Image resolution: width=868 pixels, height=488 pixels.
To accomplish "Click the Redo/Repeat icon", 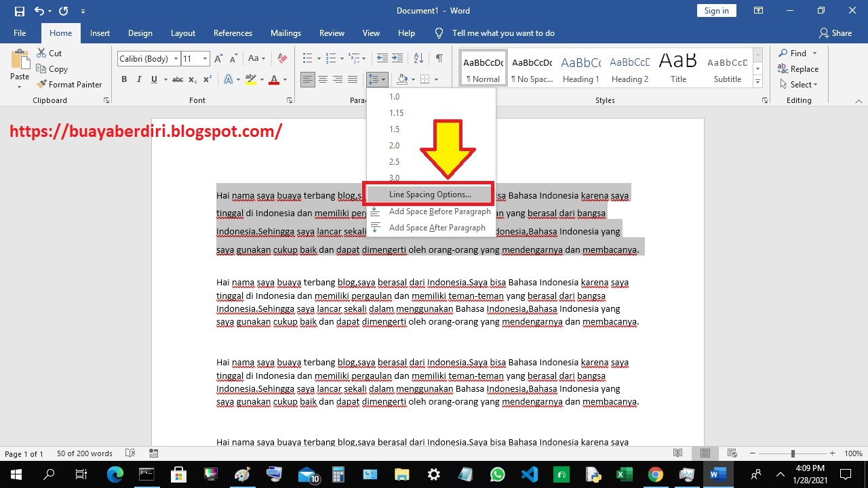I will [63, 11].
